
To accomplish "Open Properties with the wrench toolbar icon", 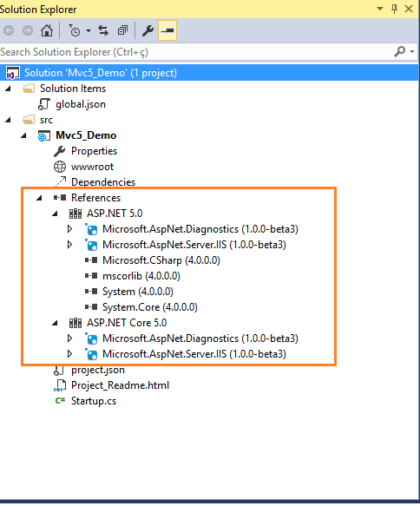I will point(148,30).
